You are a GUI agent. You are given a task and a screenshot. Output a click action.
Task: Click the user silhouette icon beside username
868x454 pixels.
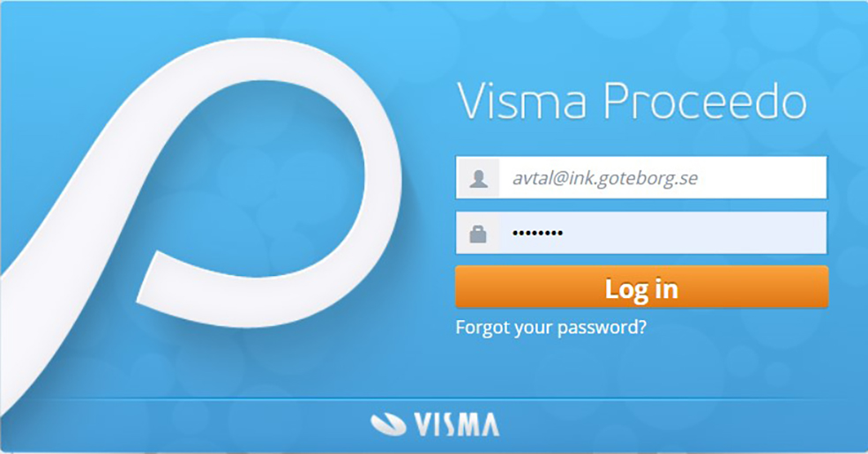(x=479, y=178)
